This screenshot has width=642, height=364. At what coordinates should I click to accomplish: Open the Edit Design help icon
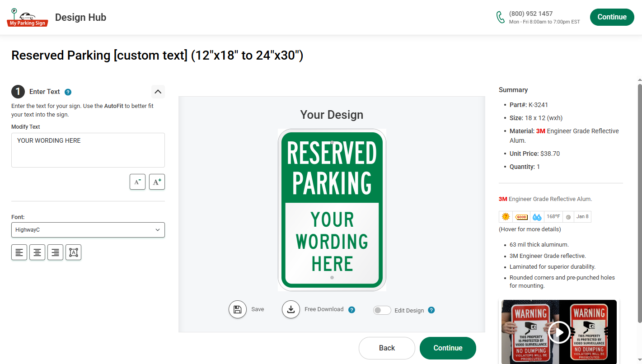431,310
